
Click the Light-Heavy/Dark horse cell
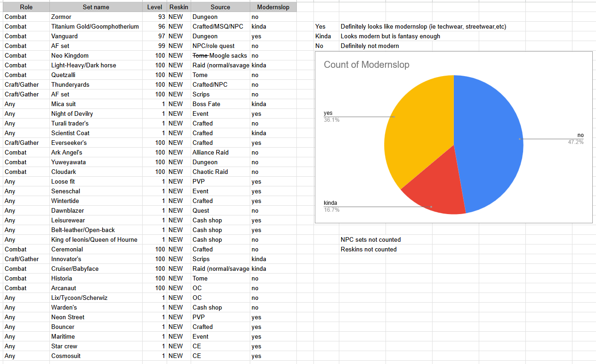tap(96, 65)
